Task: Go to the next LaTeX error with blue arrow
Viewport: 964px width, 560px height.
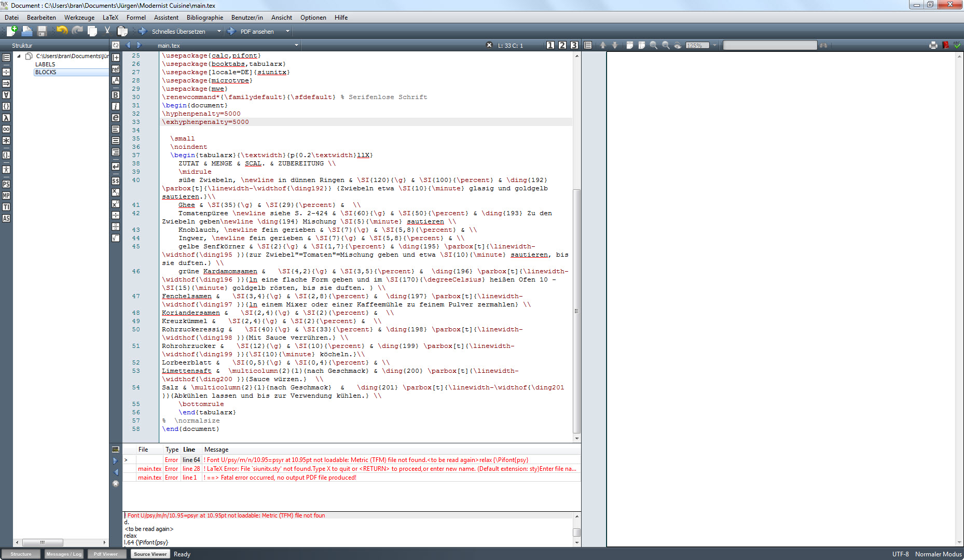Action: click(116, 460)
